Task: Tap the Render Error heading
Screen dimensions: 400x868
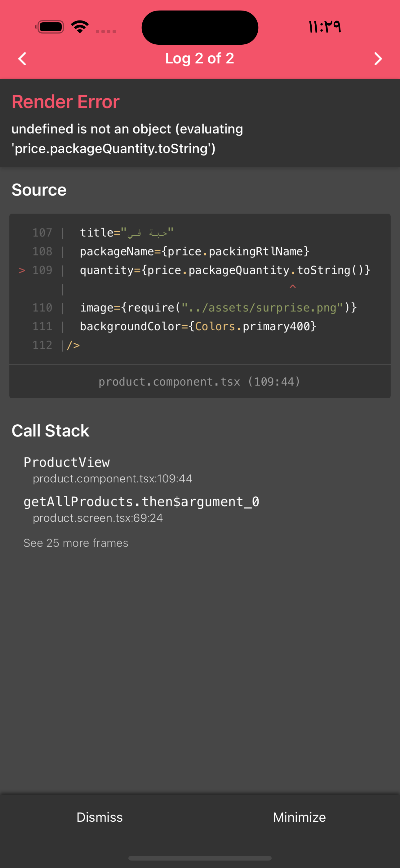Action: tap(66, 102)
